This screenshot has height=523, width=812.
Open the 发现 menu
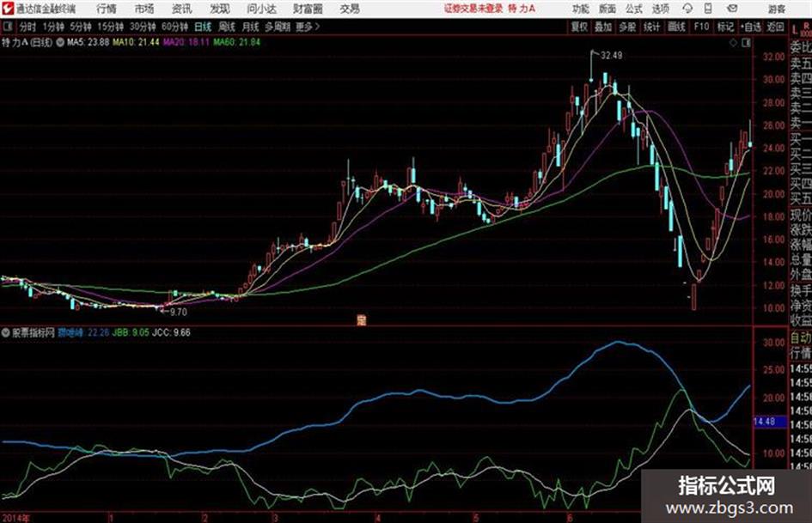220,9
